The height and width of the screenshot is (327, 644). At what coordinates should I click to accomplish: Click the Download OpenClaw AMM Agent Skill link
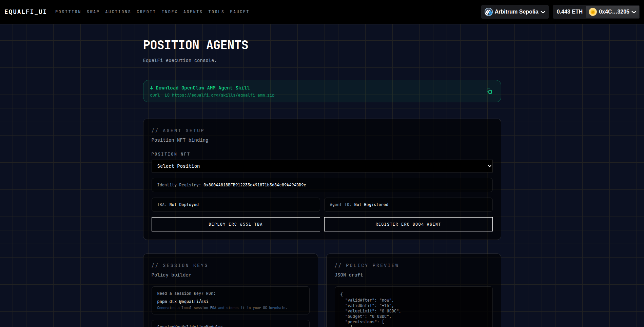tap(202, 88)
